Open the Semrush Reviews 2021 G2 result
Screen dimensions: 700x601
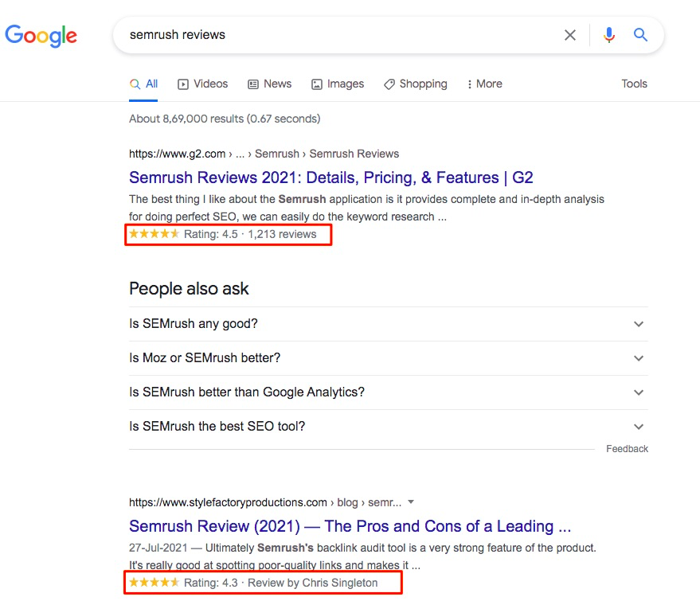tap(330, 178)
